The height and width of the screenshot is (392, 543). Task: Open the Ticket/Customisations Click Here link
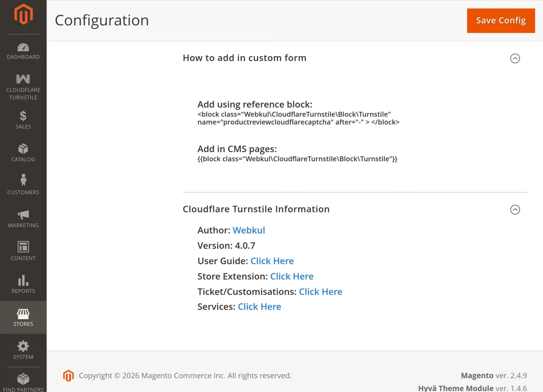click(x=321, y=292)
